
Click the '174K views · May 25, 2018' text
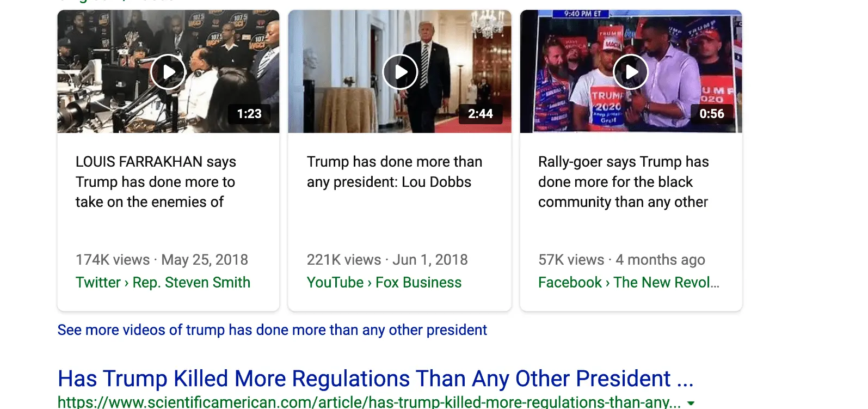point(162,260)
